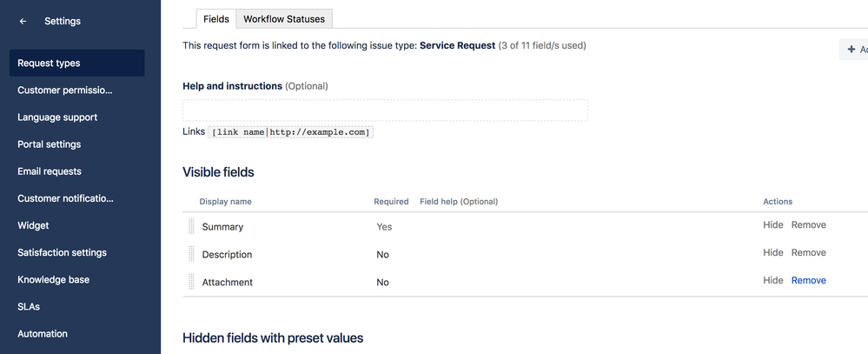Click the back arrow beside Settings

coord(23,21)
